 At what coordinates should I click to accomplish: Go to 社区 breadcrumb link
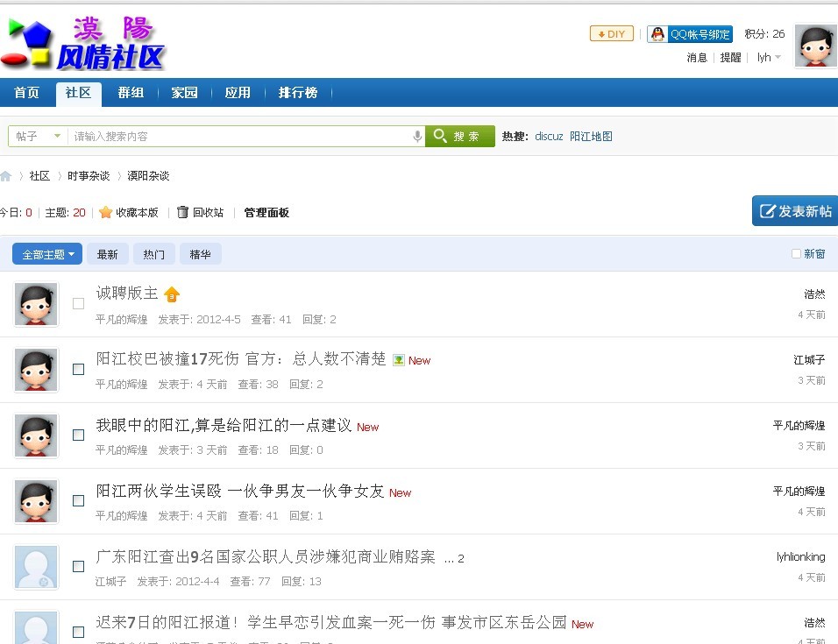[x=39, y=176]
